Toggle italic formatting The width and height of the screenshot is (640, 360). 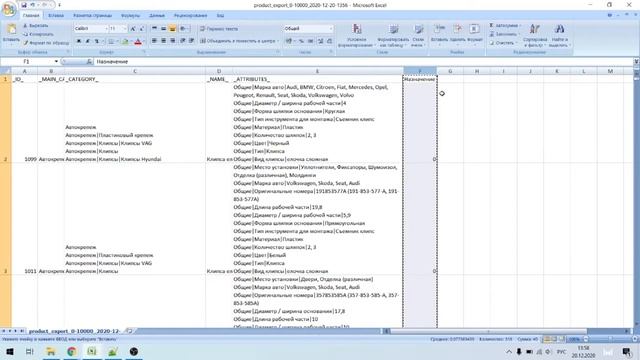87,41
